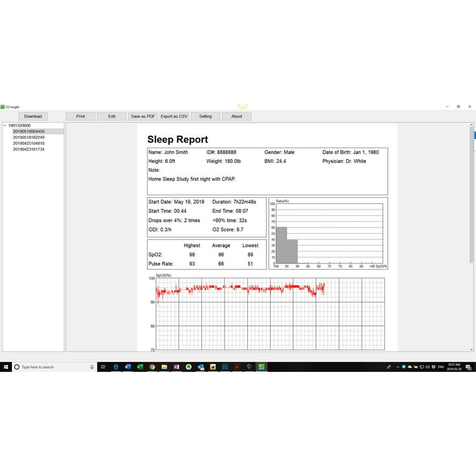This screenshot has height=476, width=476.
Task: Click the 'End Time: 08:07' text
Action: [230, 211]
